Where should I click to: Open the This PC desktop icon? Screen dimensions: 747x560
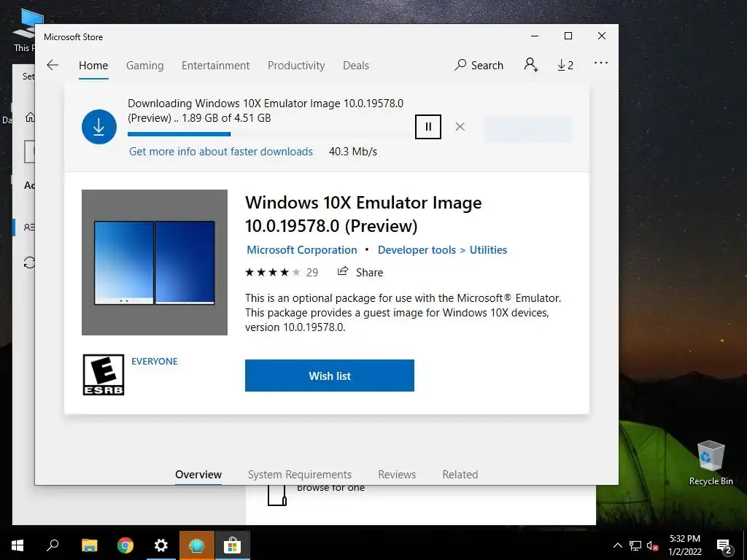(24, 30)
